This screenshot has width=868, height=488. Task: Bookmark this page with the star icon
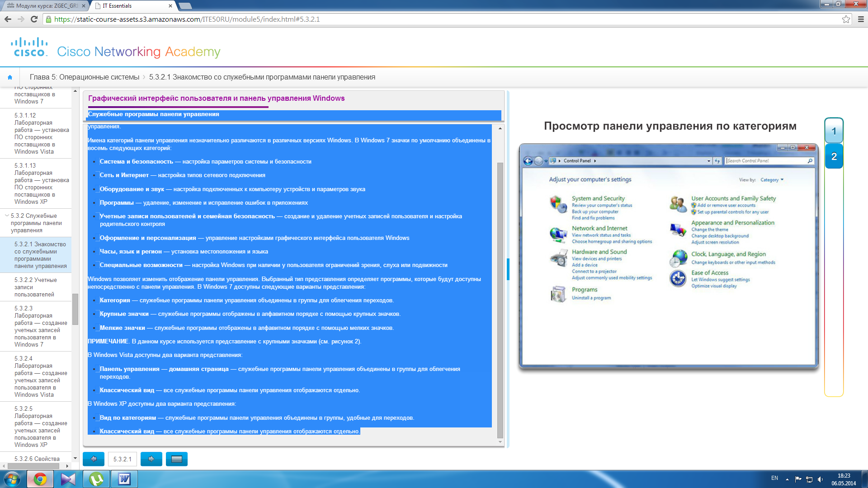[846, 19]
